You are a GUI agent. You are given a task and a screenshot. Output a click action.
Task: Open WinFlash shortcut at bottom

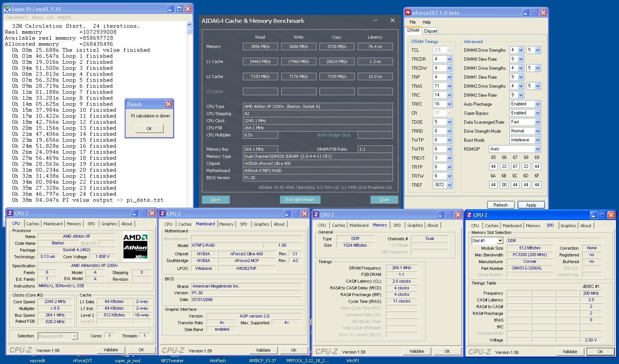217,361
